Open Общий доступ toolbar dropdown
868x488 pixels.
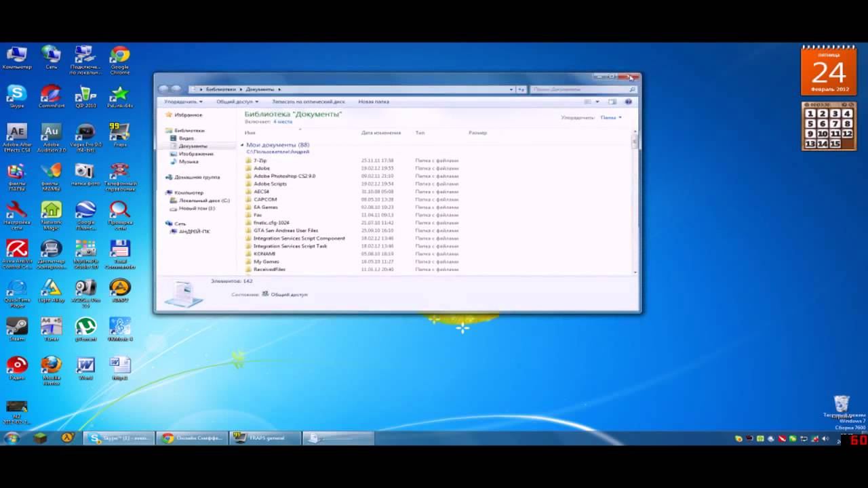click(x=237, y=102)
